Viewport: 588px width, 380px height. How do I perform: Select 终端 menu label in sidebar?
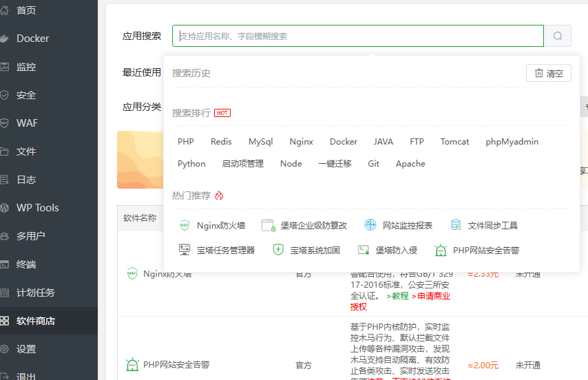(26, 264)
